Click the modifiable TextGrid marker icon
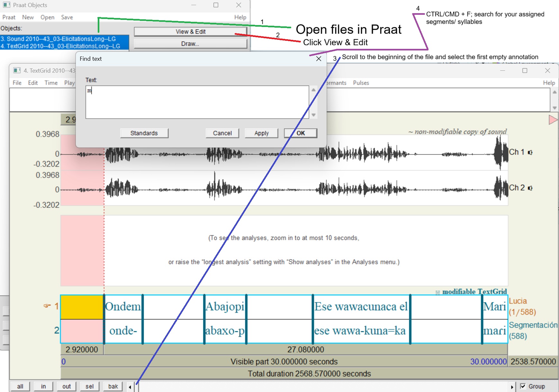The width and height of the screenshot is (559, 392). [438, 292]
